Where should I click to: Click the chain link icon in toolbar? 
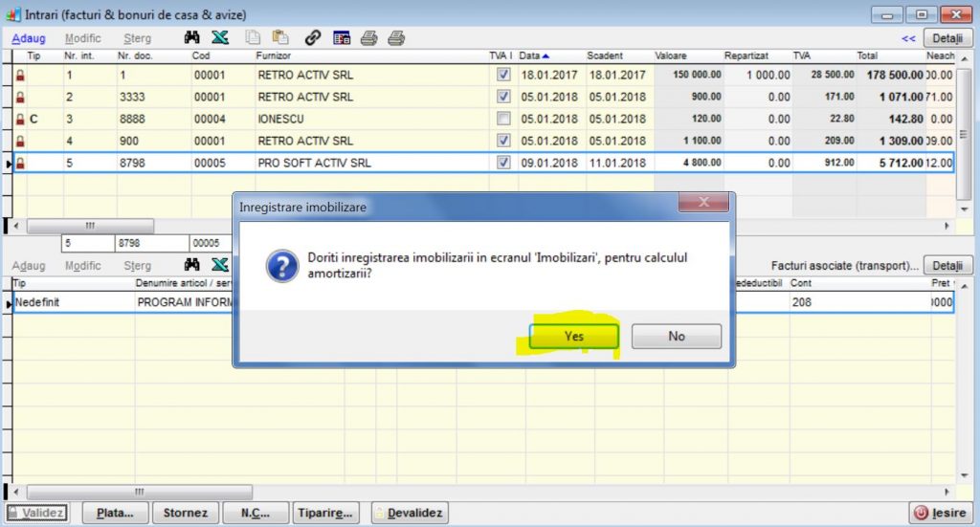[312, 38]
